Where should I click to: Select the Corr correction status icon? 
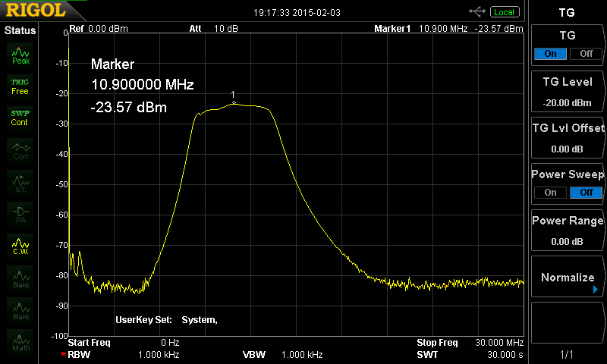[20, 151]
